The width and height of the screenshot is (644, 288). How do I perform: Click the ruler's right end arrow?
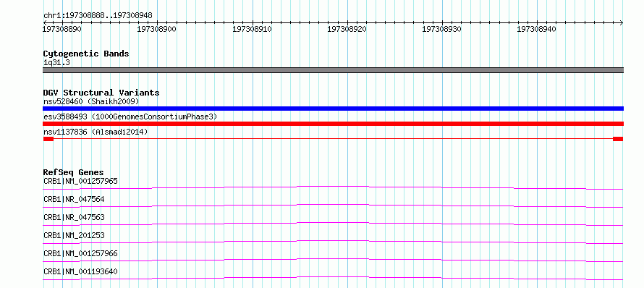click(x=621, y=22)
